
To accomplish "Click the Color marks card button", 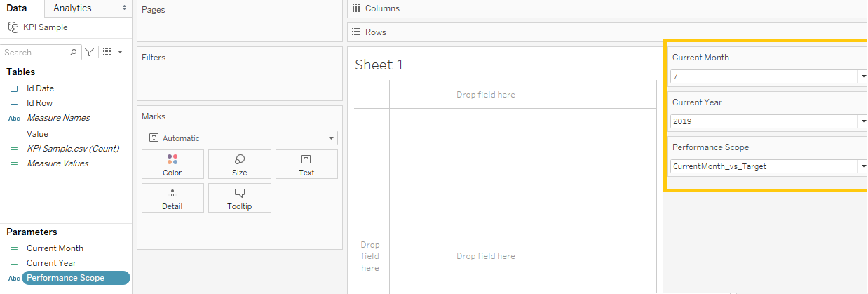I will pos(172,164).
